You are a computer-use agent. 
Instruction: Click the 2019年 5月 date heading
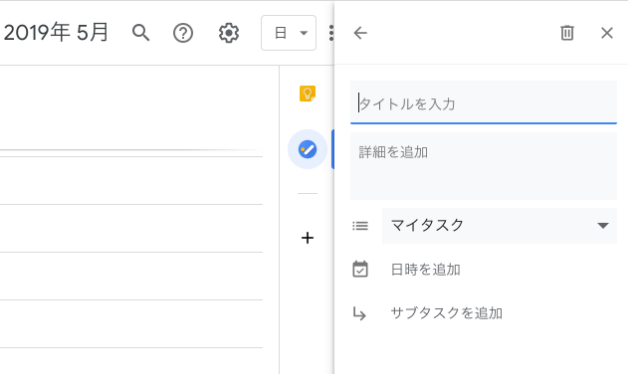(56, 32)
